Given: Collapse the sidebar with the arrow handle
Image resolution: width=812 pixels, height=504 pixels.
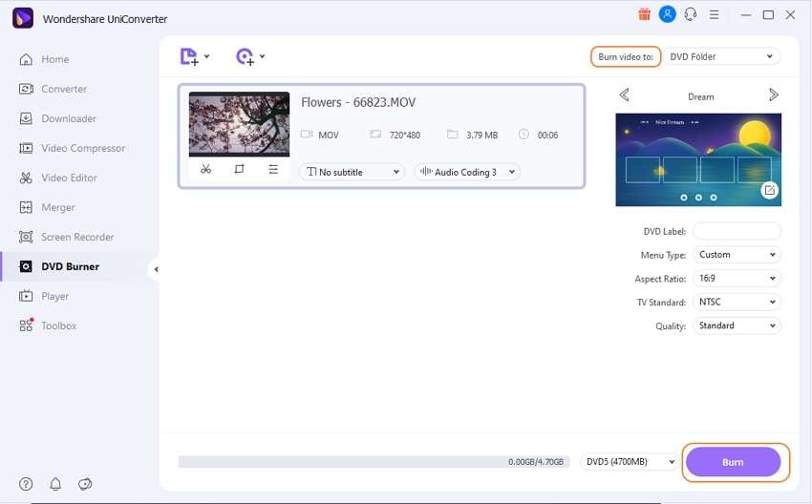Looking at the screenshot, I should pos(156,269).
